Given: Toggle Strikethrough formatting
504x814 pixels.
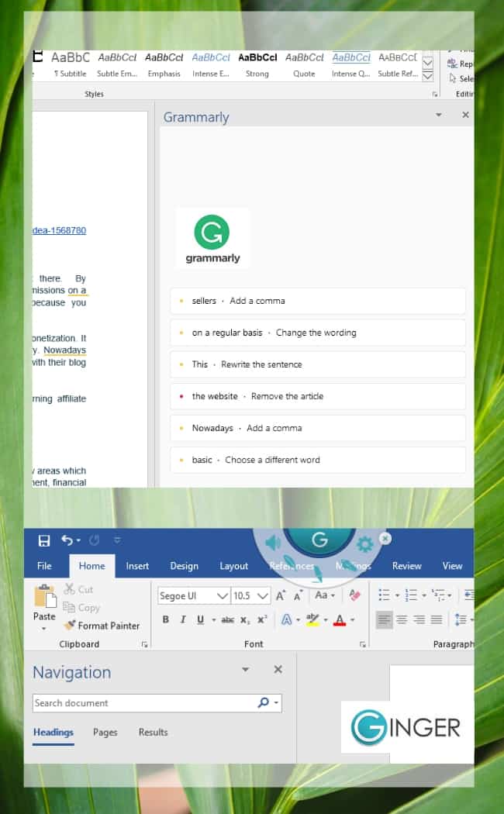Looking at the screenshot, I should pos(227,620).
